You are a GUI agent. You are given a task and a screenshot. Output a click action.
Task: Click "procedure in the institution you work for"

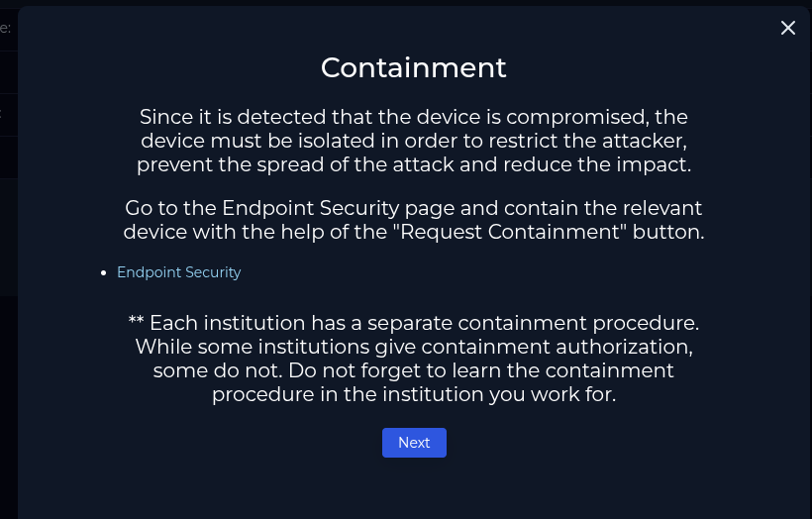pyautogui.click(x=413, y=394)
